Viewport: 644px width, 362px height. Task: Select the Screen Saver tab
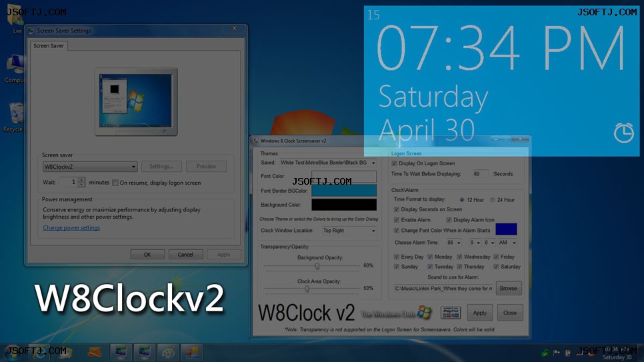pos(49,46)
